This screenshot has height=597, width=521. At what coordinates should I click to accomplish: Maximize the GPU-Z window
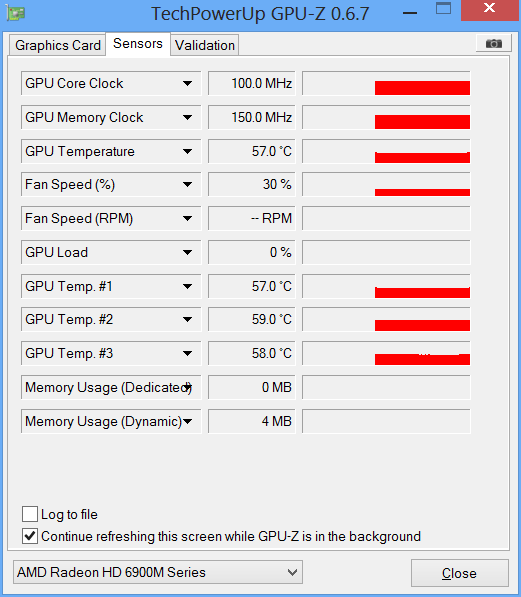tap(443, 8)
